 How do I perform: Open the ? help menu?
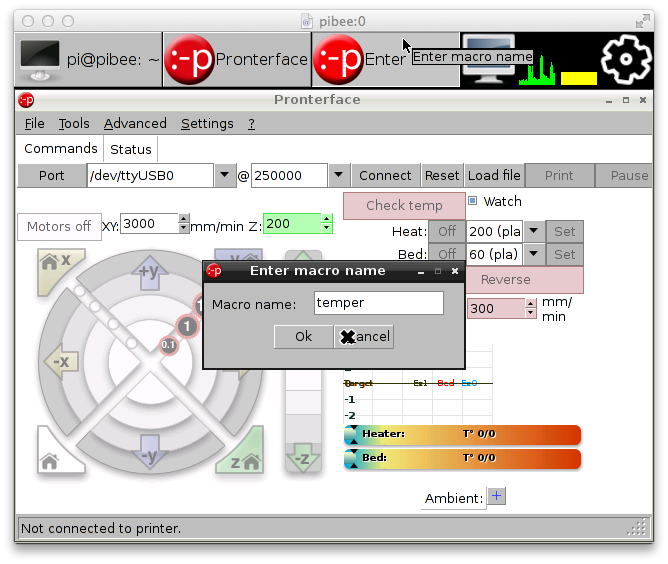(x=251, y=124)
